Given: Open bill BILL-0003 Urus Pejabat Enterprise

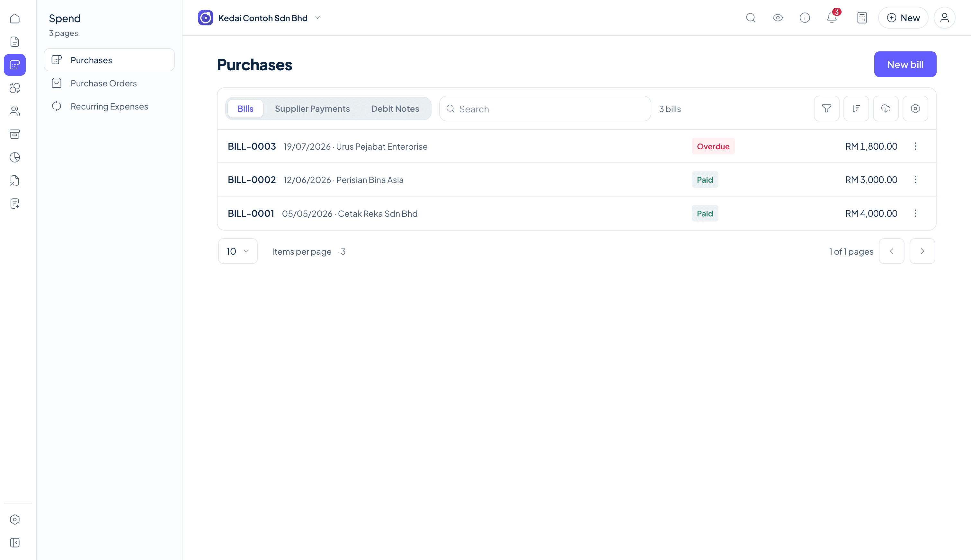Looking at the screenshot, I should click(x=576, y=146).
